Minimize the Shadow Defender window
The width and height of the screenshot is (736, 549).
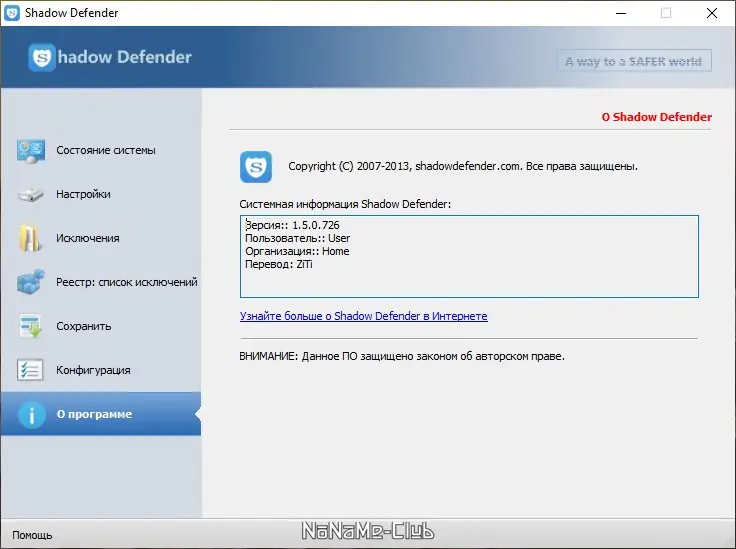[621, 13]
